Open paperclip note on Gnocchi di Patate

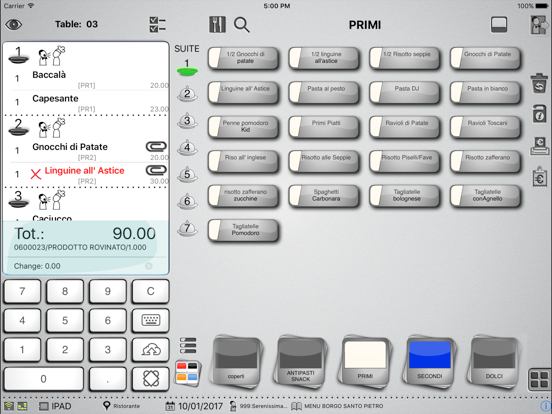click(156, 146)
